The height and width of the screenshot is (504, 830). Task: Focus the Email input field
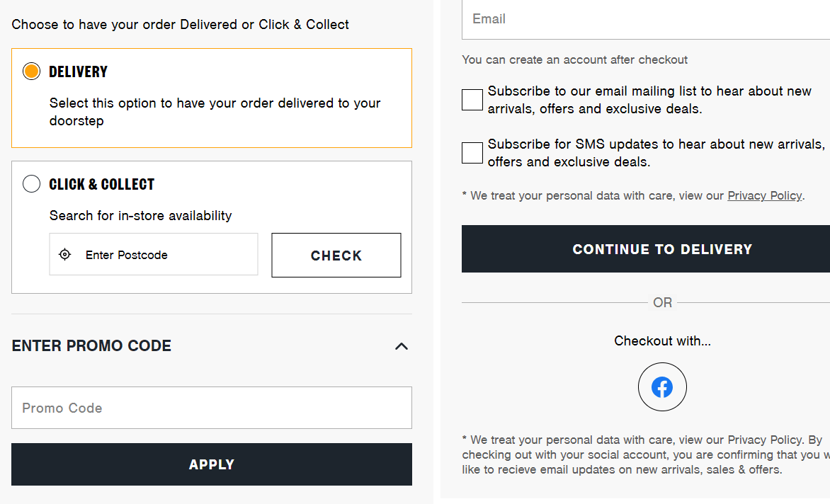click(x=637, y=19)
